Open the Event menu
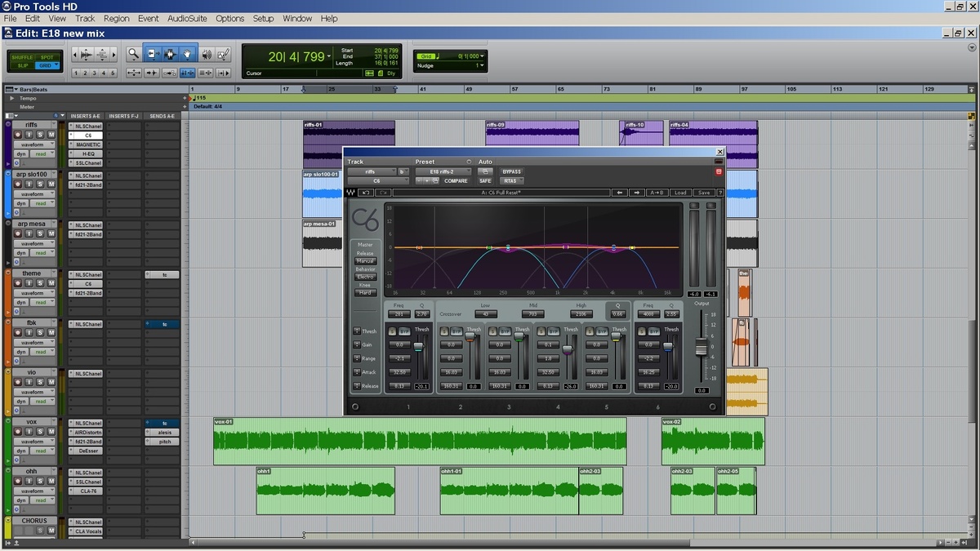Viewport: 980px width, 551px height. [149, 18]
